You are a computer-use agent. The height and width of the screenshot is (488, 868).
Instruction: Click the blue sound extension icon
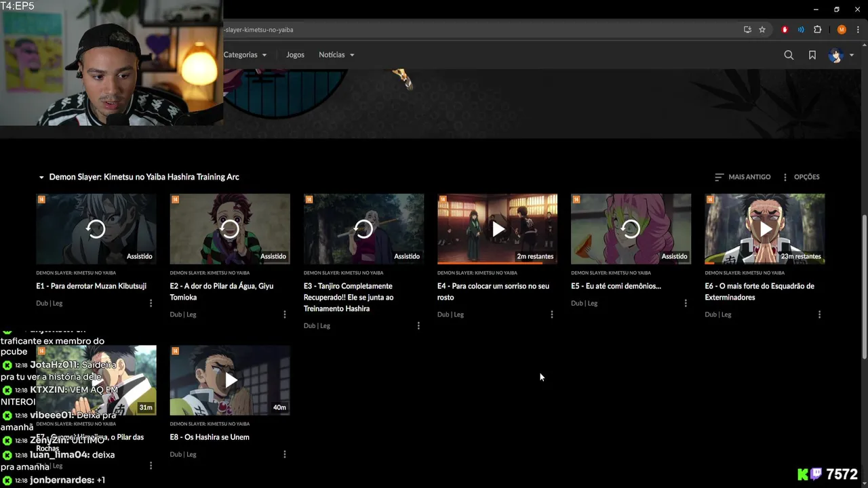(x=801, y=30)
